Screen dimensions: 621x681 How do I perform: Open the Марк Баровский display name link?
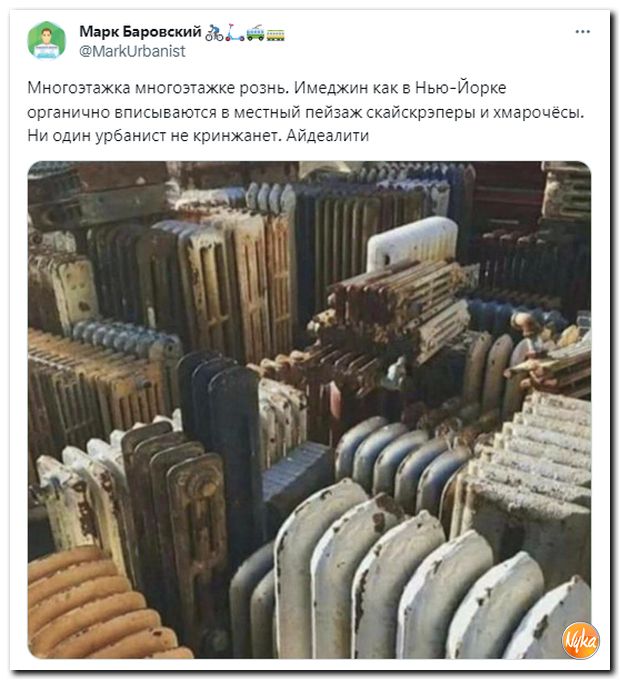(x=140, y=31)
